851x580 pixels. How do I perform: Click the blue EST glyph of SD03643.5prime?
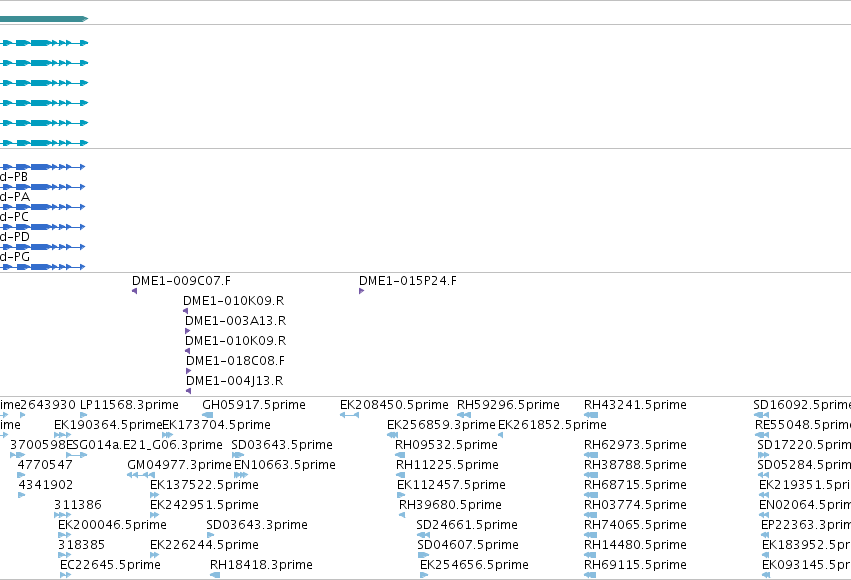[238, 455]
